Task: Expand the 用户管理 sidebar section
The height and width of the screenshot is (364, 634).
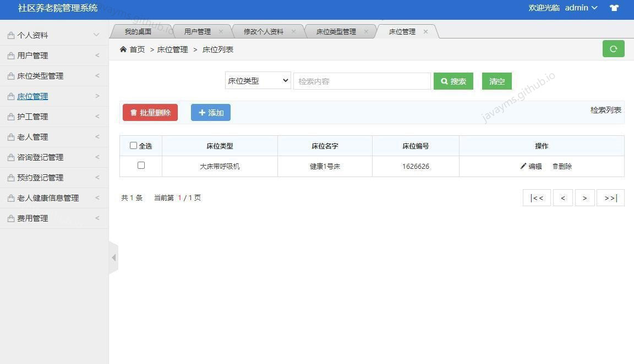Action: coord(33,55)
